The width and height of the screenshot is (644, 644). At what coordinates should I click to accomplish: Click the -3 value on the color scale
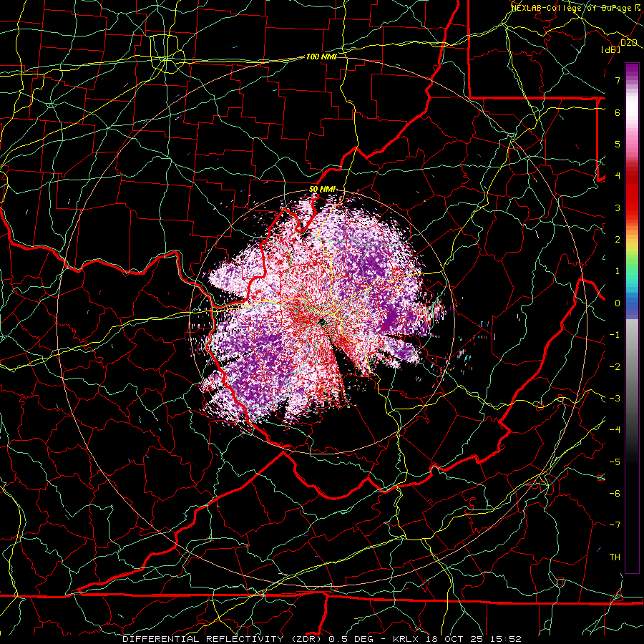[x=615, y=398]
